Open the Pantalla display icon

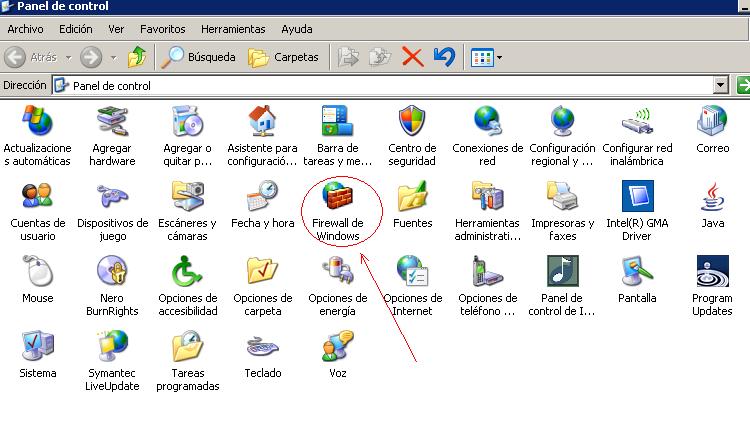(637, 271)
